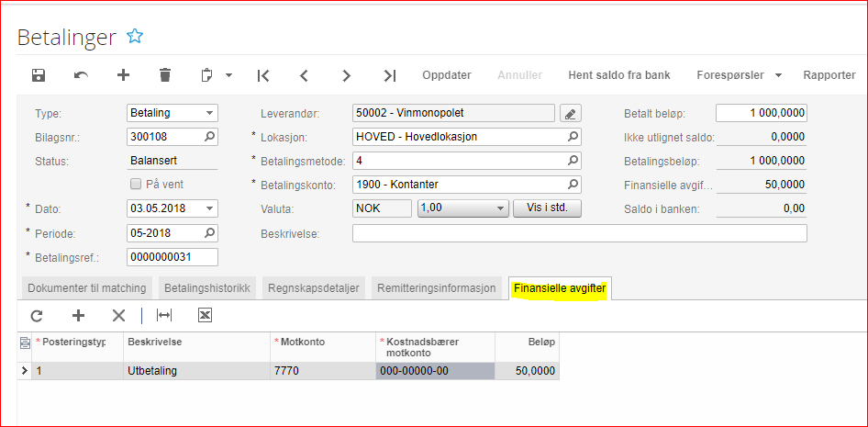Switch to Betalingshistorikk tab

207,288
